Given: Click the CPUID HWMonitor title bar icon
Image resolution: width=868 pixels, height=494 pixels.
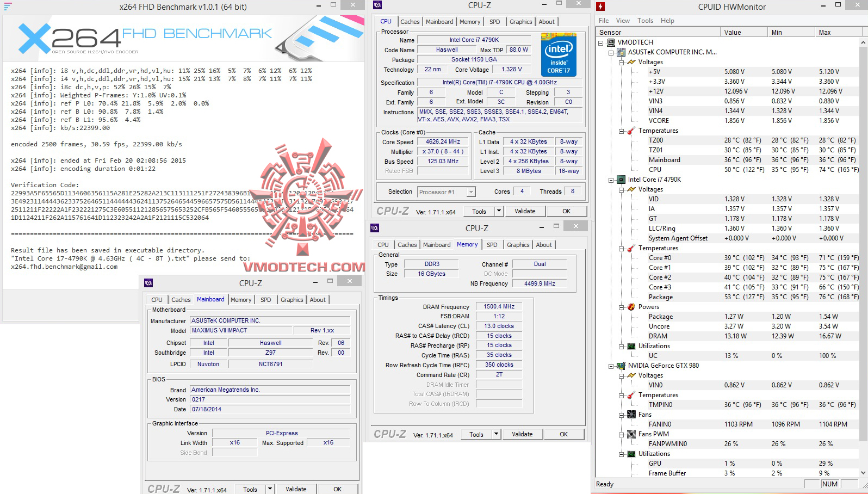Looking at the screenshot, I should [x=600, y=7].
